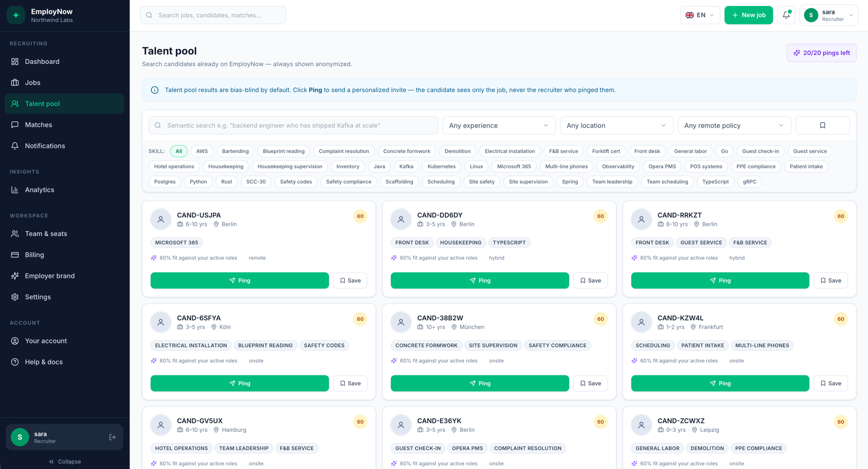Click the Jobs briefcase icon in sidebar
The width and height of the screenshot is (868, 469).
[x=15, y=82]
